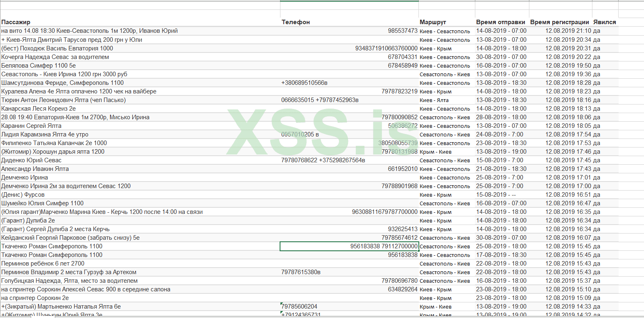Select departure time "21-08-2019 - 18:30"
Screen dimensions: 644x318
coord(502,169)
